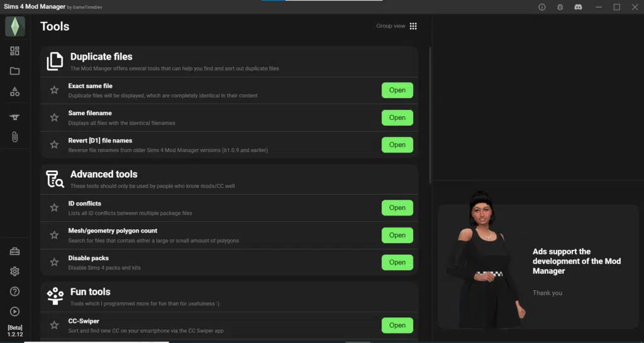The height and width of the screenshot is (343, 644).
Task: Select the shapes categories icon in sidebar
Action: pyautogui.click(x=14, y=92)
